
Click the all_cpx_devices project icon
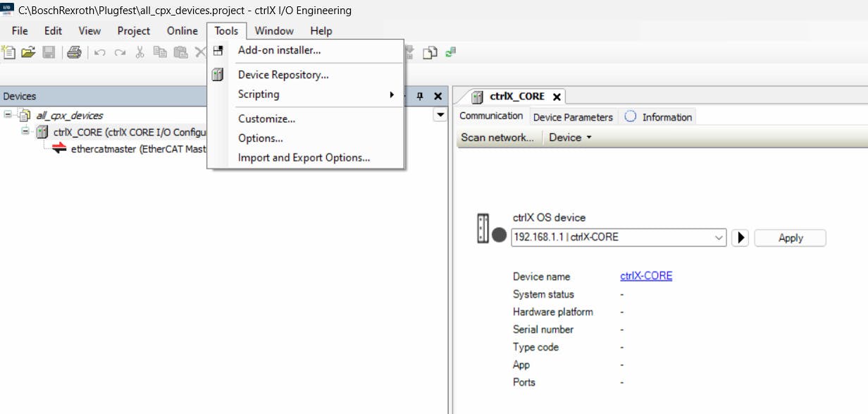click(x=25, y=115)
